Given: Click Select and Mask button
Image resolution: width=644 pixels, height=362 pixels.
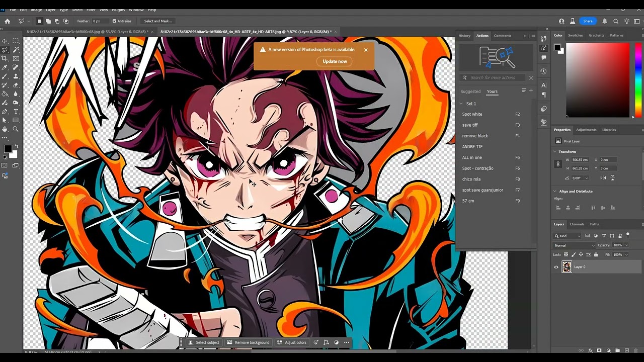Looking at the screenshot, I should coord(158,21).
